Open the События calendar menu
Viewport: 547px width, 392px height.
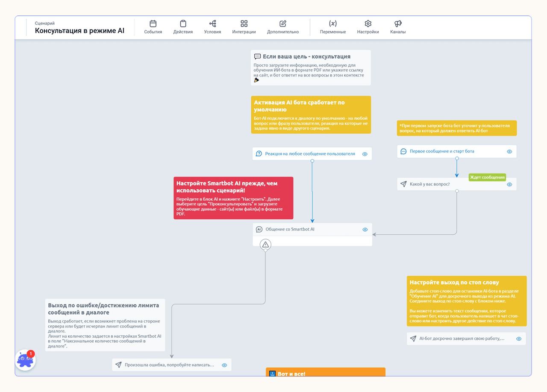(x=153, y=27)
